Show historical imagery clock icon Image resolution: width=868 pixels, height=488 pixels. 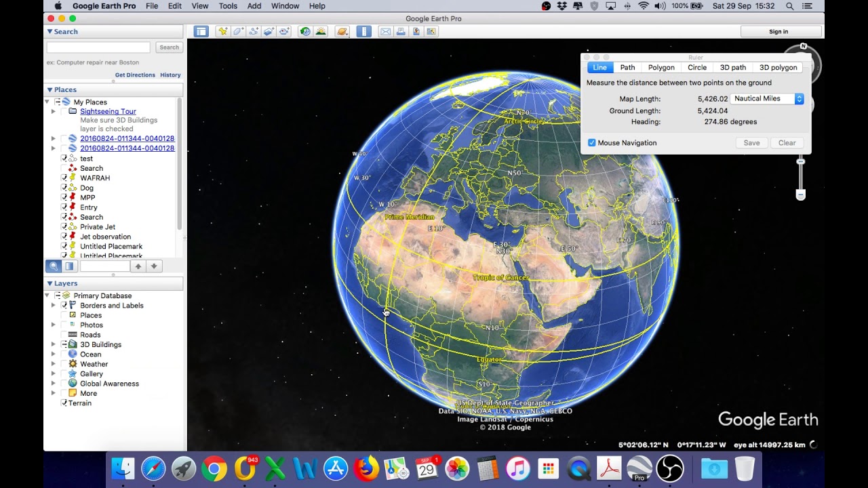tap(305, 31)
